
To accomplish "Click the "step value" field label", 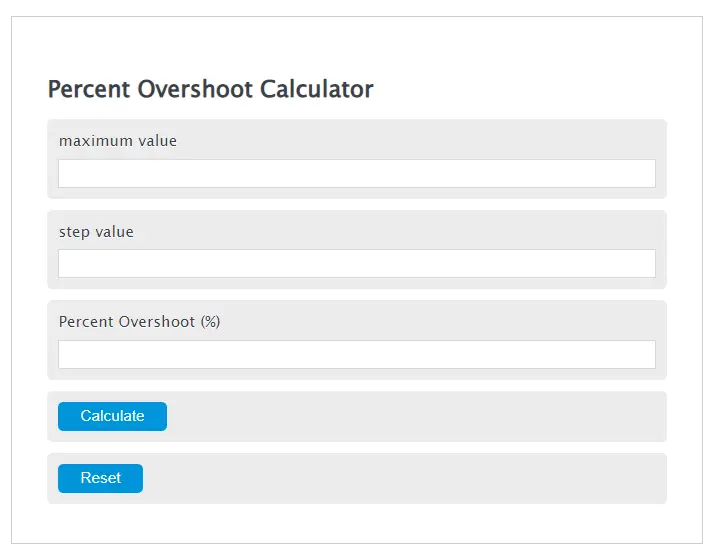I will pos(96,232).
